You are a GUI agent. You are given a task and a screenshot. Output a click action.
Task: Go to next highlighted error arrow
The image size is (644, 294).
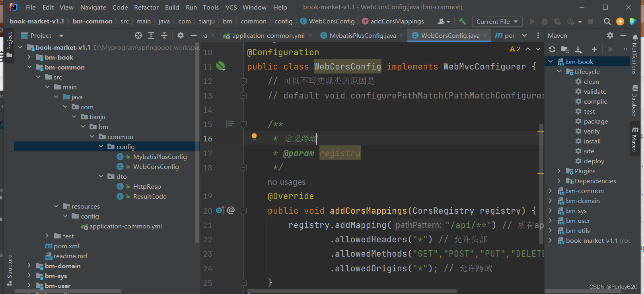538,49
